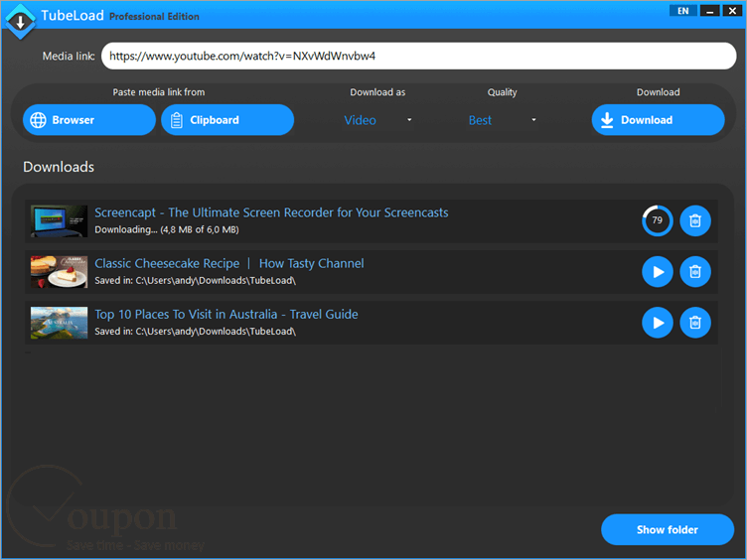Image resolution: width=747 pixels, height=560 pixels.
Task: Open the Classic Cheesecake Recipe title
Action: pos(229,263)
